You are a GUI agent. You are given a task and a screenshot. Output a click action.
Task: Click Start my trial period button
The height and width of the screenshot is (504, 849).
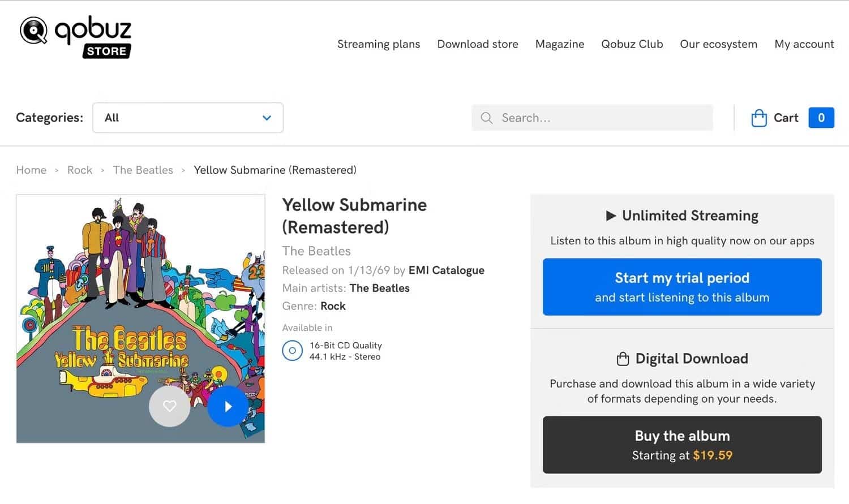click(x=681, y=287)
